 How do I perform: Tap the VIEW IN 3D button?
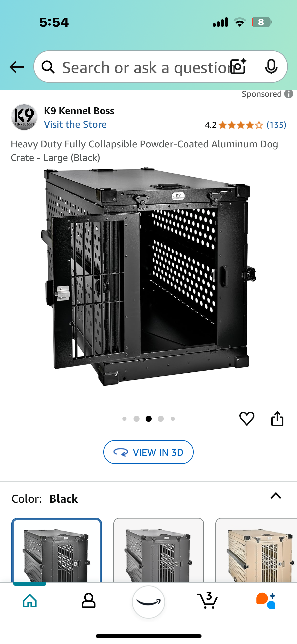[x=148, y=452]
